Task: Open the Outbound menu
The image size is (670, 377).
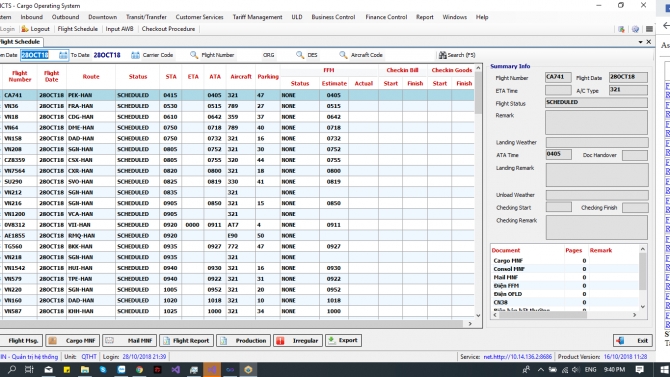Action: pyautogui.click(x=65, y=17)
